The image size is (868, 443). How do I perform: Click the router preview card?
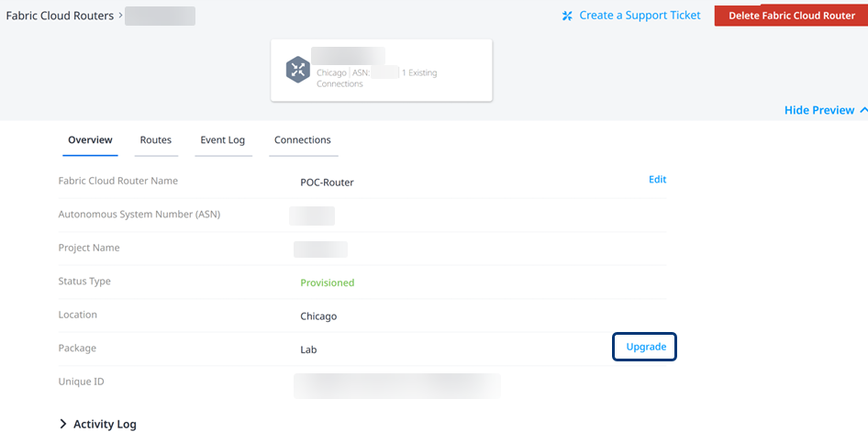[x=382, y=71]
